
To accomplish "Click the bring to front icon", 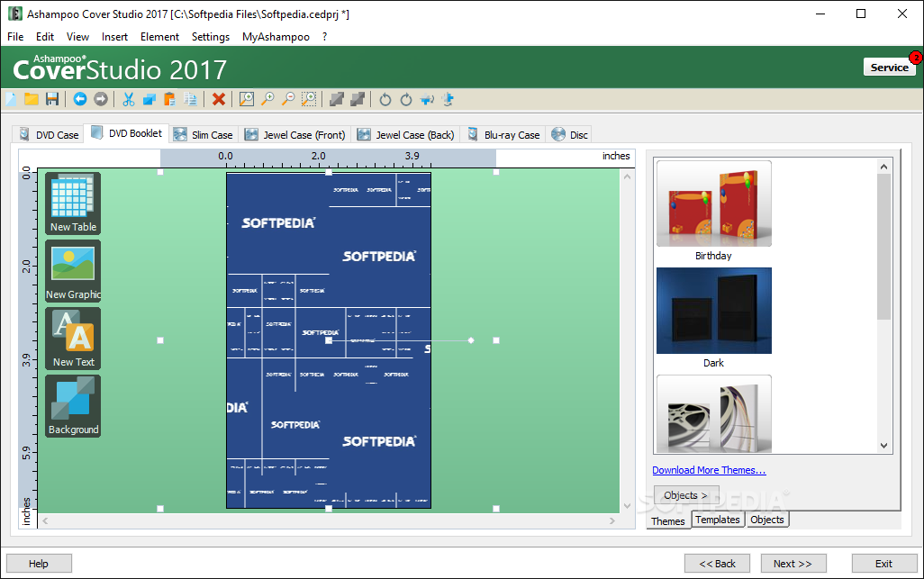I will coord(337,99).
